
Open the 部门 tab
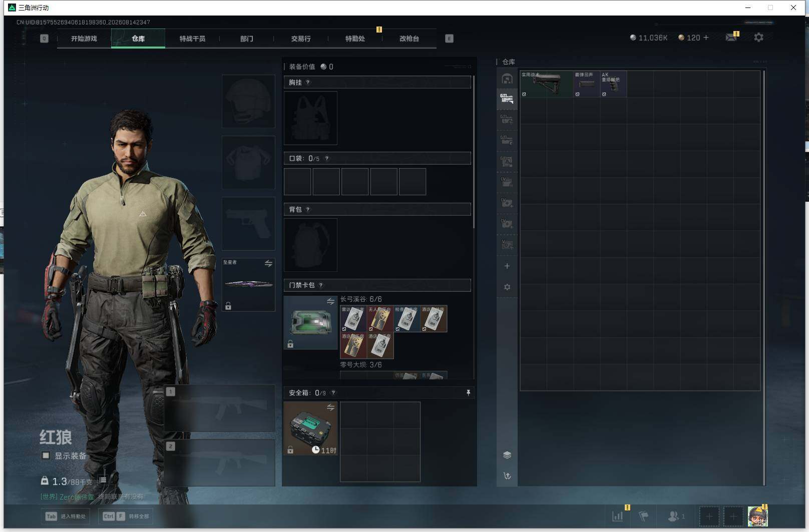[x=246, y=39]
